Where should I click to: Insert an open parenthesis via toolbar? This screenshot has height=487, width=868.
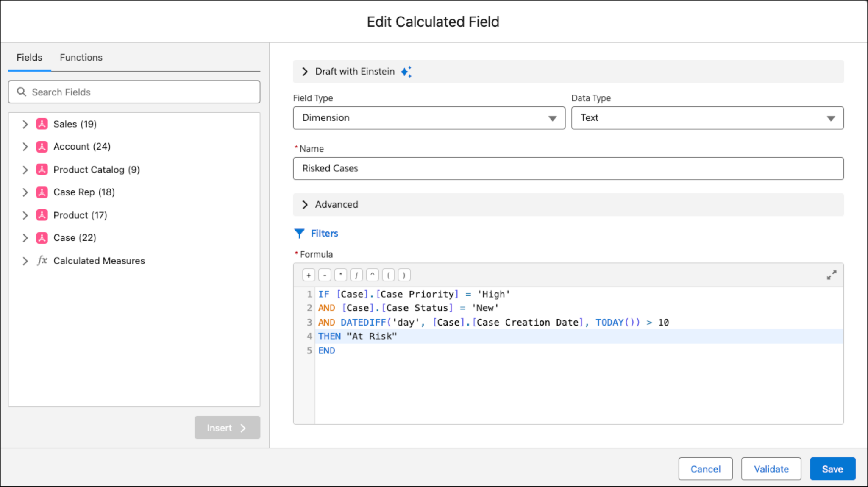pyautogui.click(x=388, y=275)
